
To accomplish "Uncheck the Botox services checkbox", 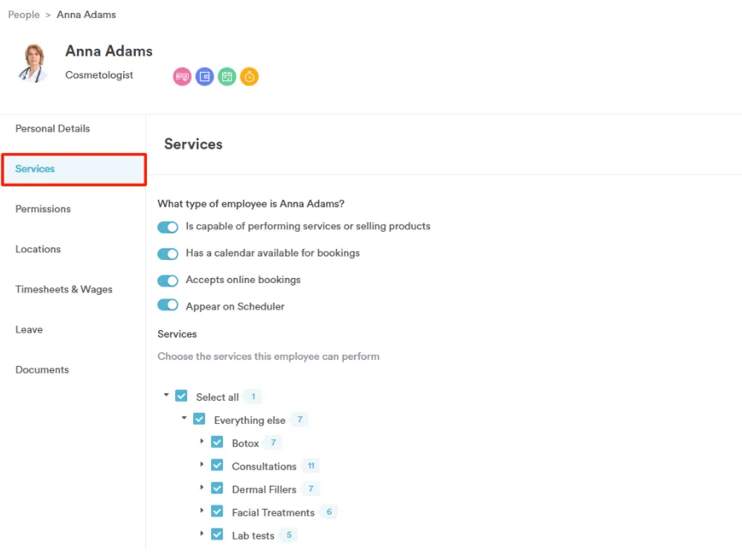I will pos(217,443).
